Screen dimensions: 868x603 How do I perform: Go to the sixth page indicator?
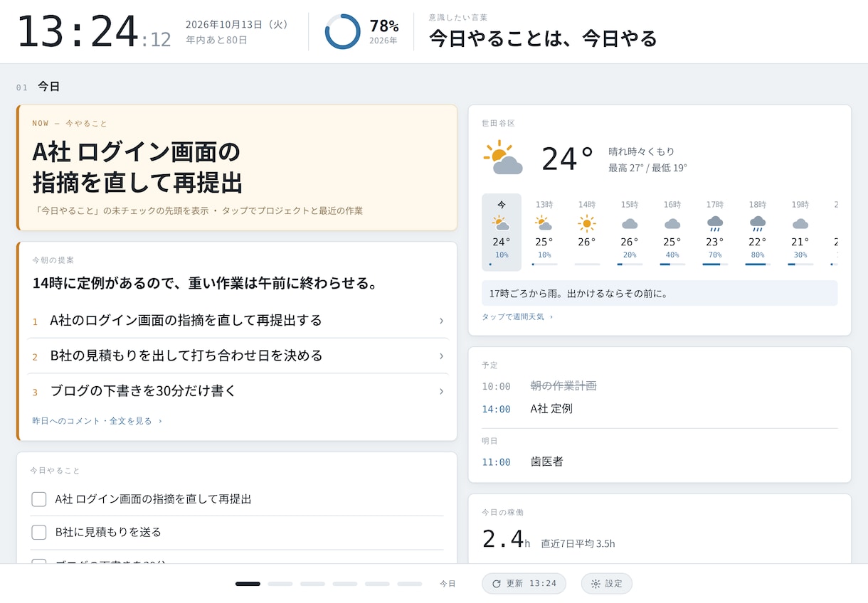410,584
